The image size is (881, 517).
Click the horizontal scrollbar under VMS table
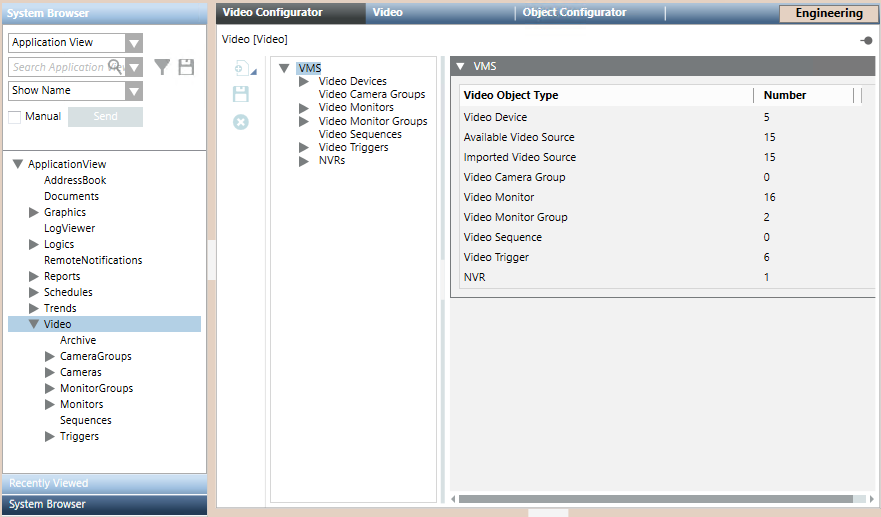click(655, 498)
